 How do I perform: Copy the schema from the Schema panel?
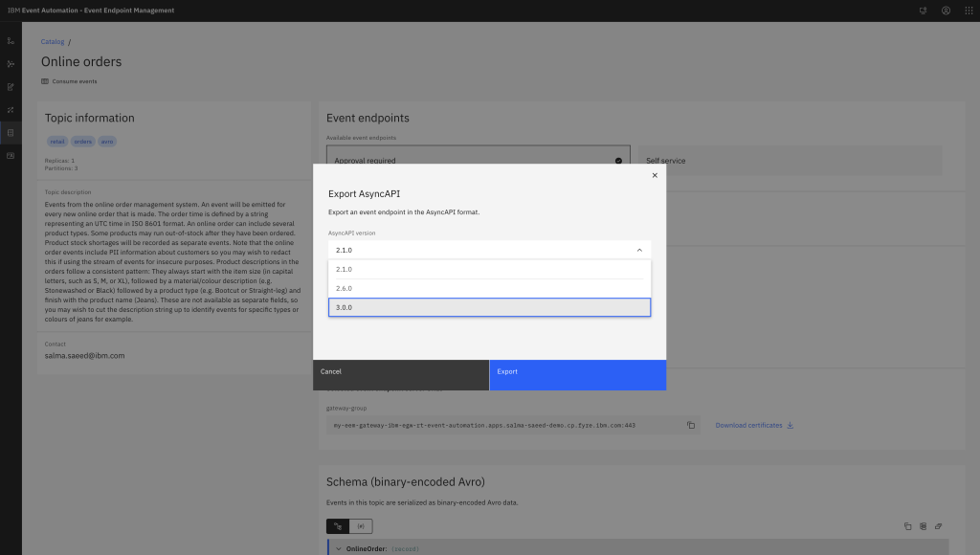click(907, 525)
